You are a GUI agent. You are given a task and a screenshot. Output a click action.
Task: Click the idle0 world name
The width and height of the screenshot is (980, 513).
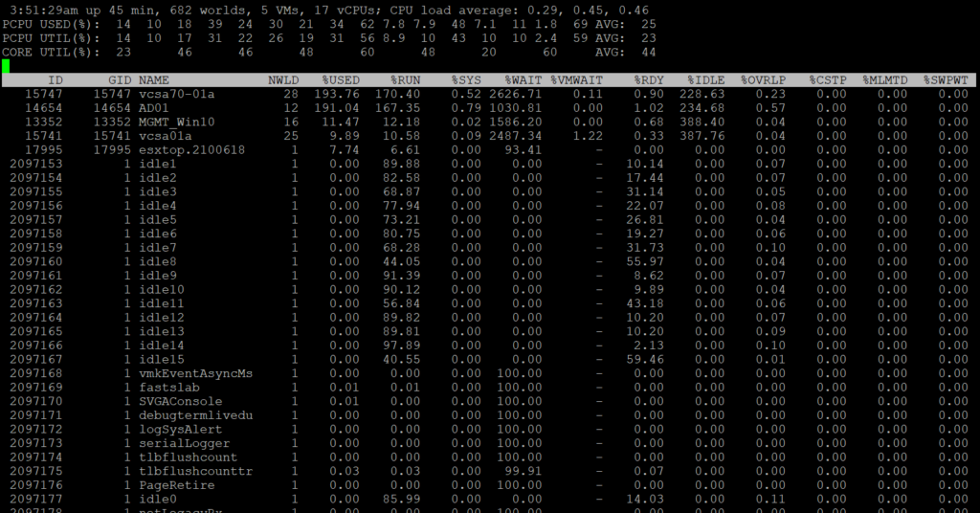pyautogui.click(x=158, y=500)
